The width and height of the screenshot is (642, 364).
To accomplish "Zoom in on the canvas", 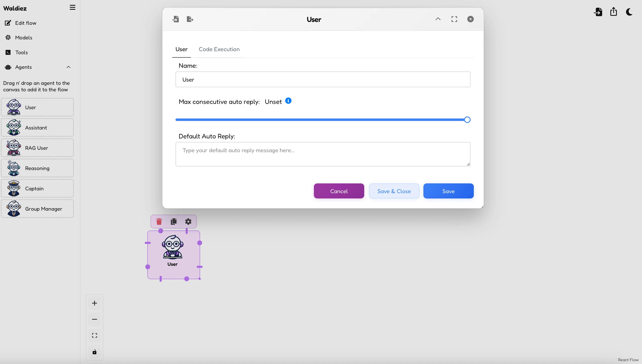I will tap(95, 303).
